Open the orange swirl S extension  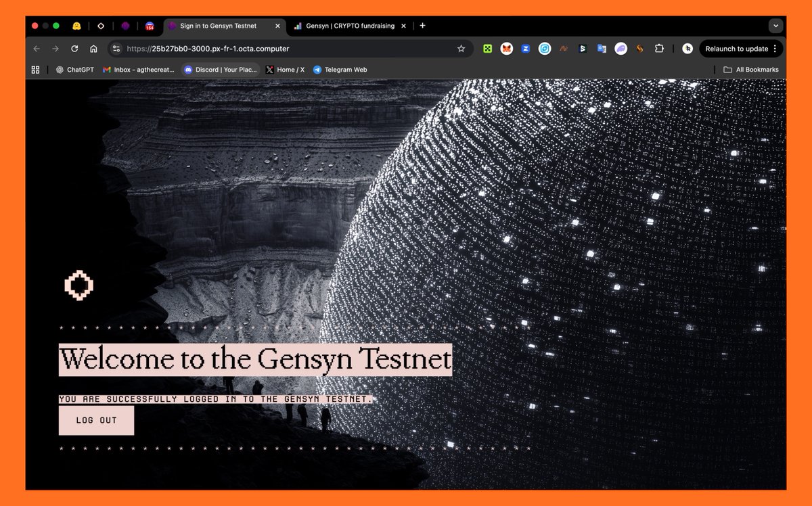coord(639,49)
